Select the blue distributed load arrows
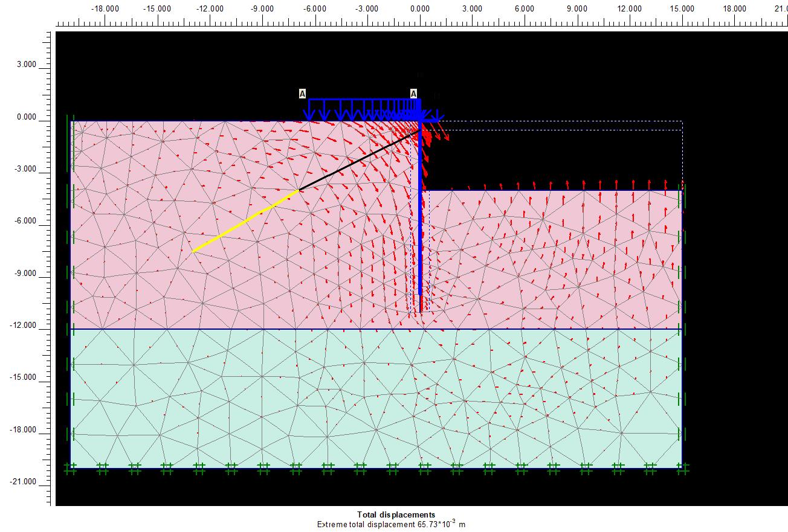Viewport: 788px width, 532px height. (364, 109)
